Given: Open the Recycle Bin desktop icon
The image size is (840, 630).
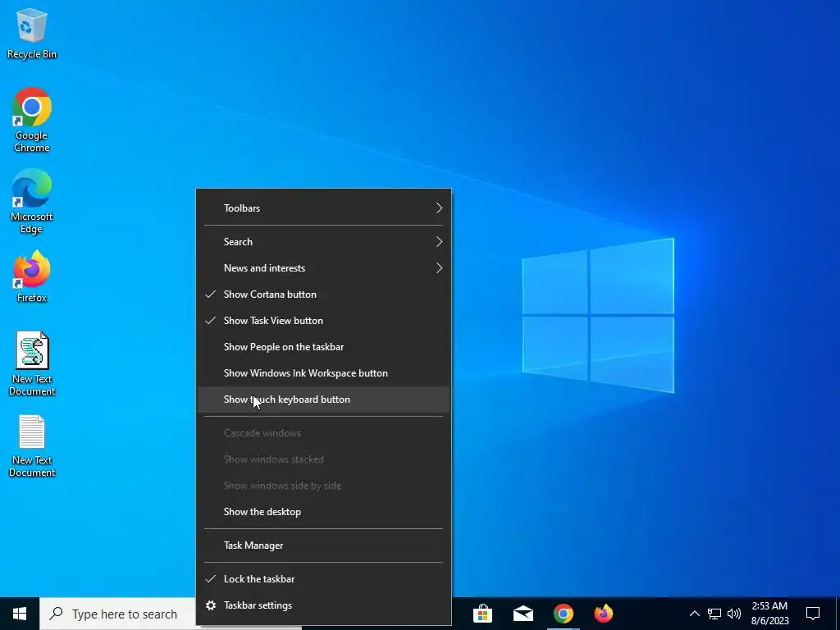Looking at the screenshot, I should 32,33.
